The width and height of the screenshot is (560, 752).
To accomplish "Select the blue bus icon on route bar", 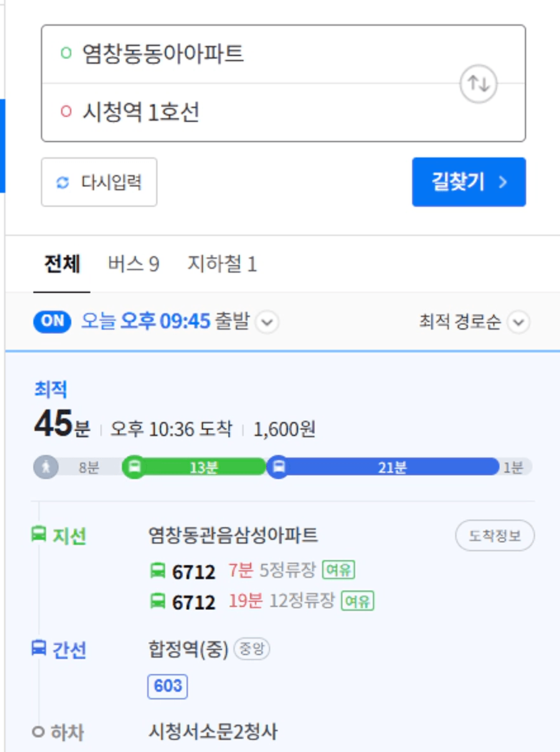I will coord(278,466).
